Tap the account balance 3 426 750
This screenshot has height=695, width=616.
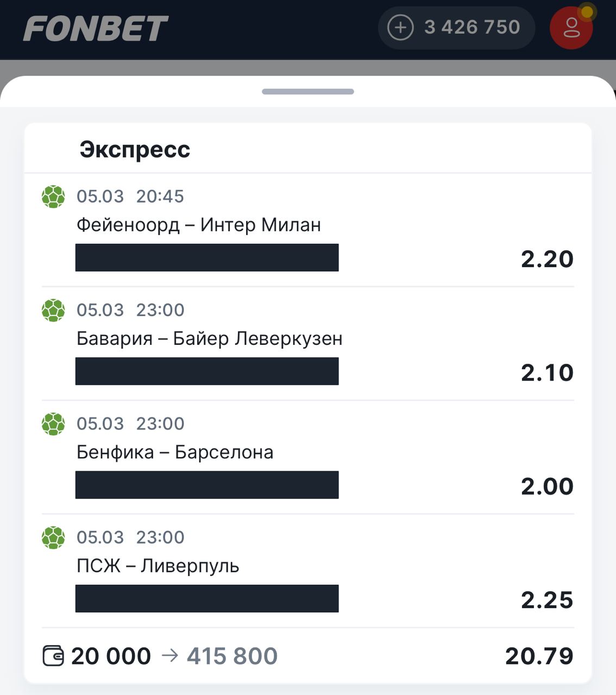(472, 27)
